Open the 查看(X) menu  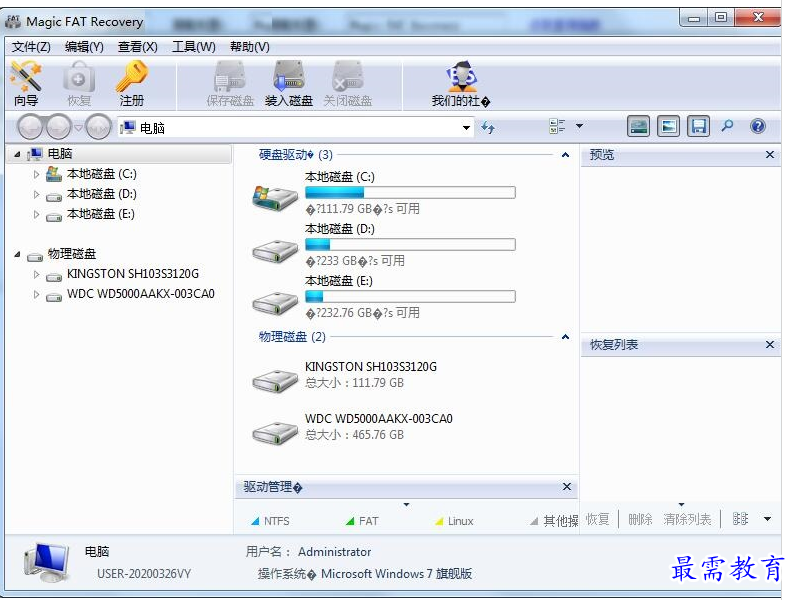[138, 47]
